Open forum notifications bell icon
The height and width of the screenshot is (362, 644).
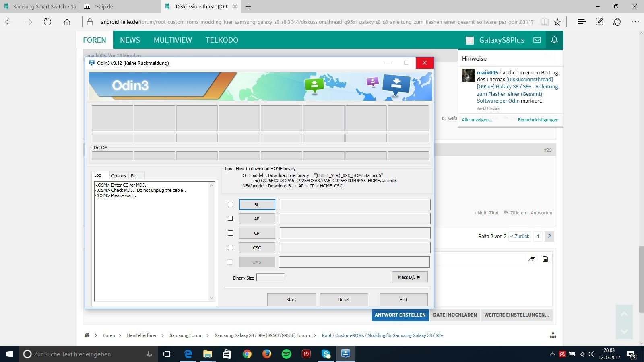tap(554, 40)
